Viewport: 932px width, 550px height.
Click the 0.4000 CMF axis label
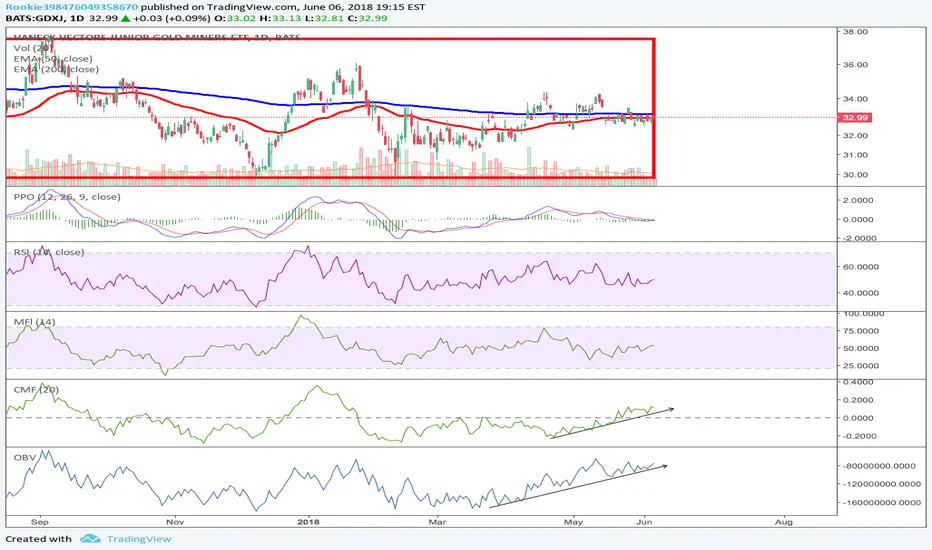(859, 382)
